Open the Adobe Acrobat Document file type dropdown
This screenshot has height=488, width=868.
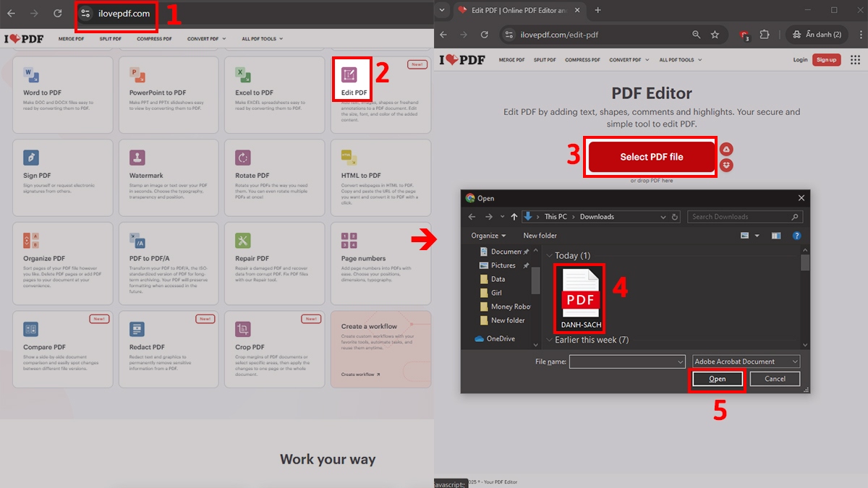tap(746, 361)
